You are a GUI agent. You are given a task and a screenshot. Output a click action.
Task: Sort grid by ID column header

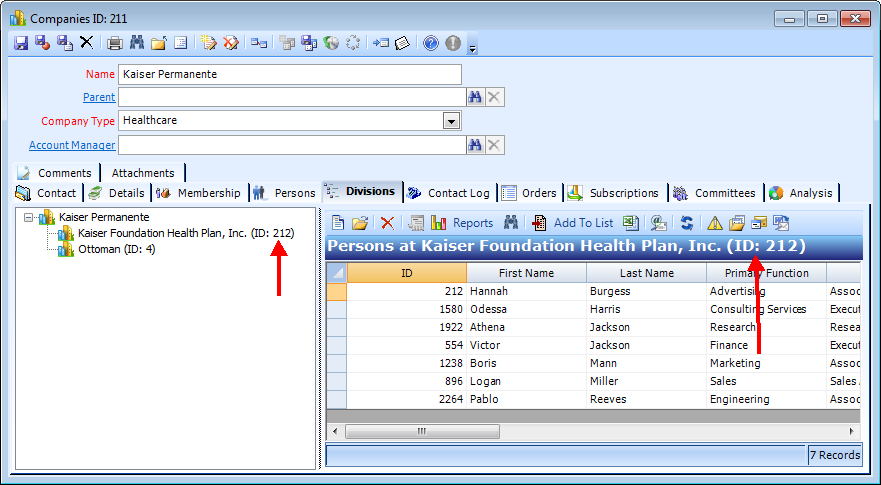pos(407,273)
